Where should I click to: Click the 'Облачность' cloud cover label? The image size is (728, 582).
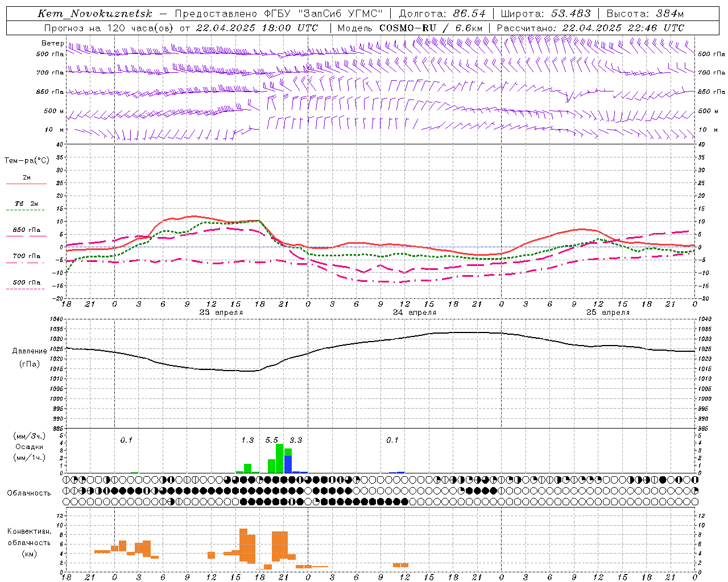point(29,493)
